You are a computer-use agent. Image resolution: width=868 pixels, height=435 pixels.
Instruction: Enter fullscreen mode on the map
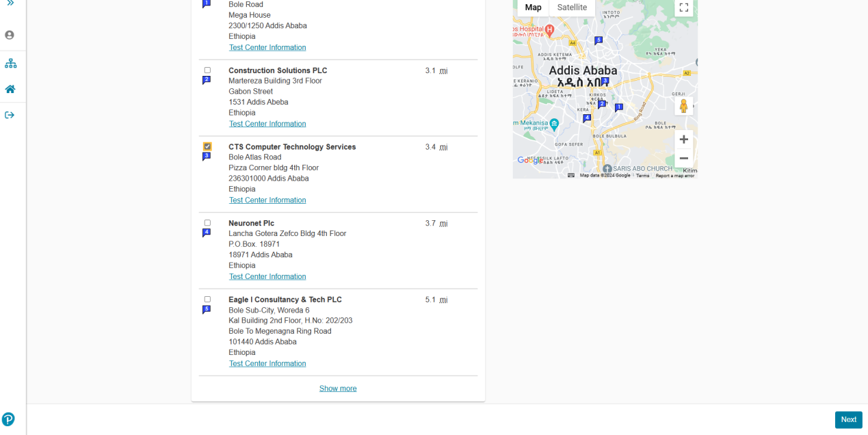tap(683, 8)
